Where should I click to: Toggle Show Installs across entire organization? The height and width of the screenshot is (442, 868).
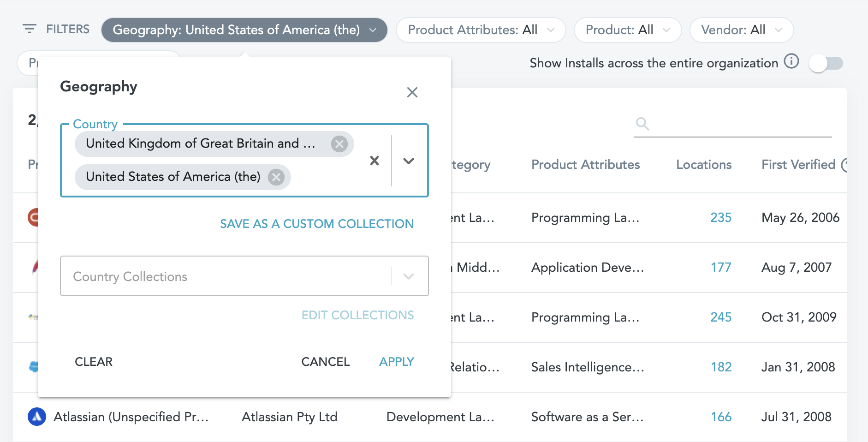tap(826, 63)
